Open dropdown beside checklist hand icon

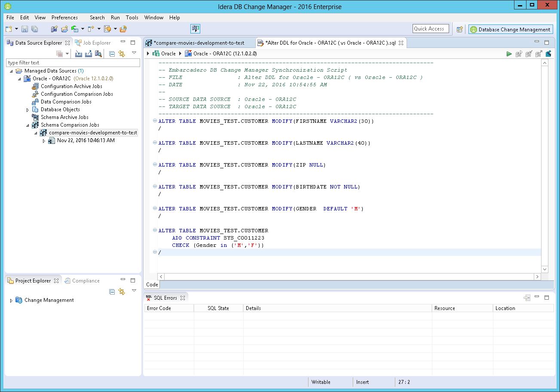tap(115, 29)
